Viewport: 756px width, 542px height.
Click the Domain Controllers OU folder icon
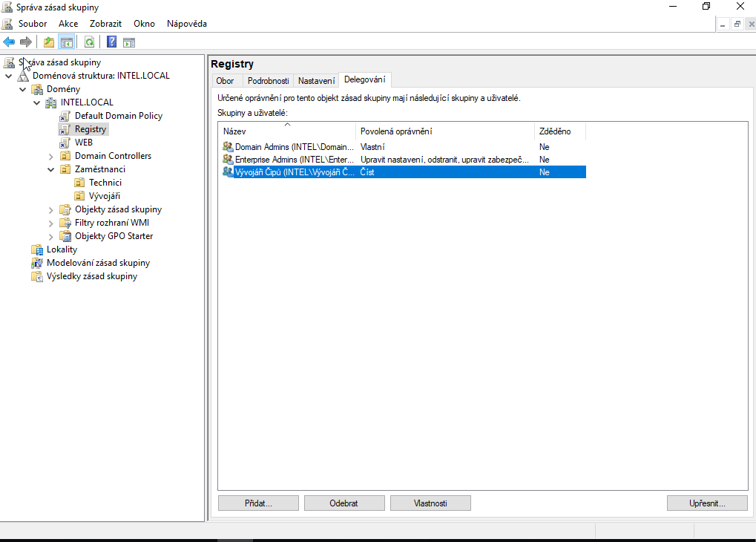pyautogui.click(x=65, y=156)
